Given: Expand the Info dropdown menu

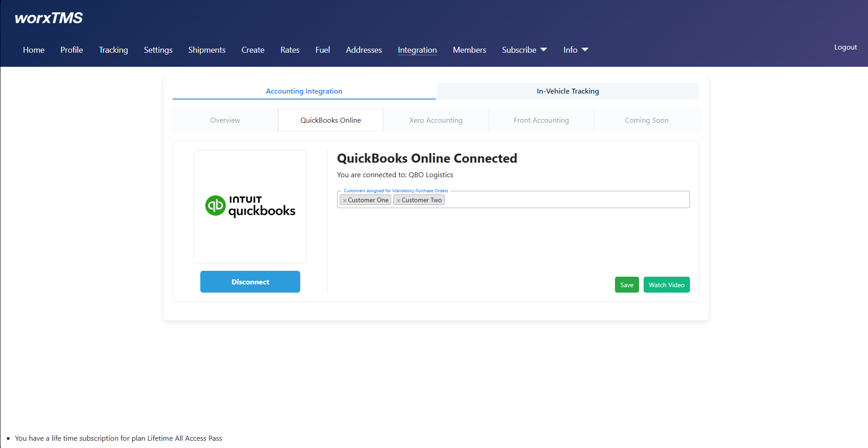Looking at the screenshot, I should (585, 50).
